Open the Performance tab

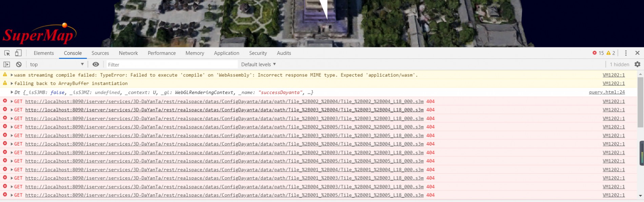tap(162, 53)
